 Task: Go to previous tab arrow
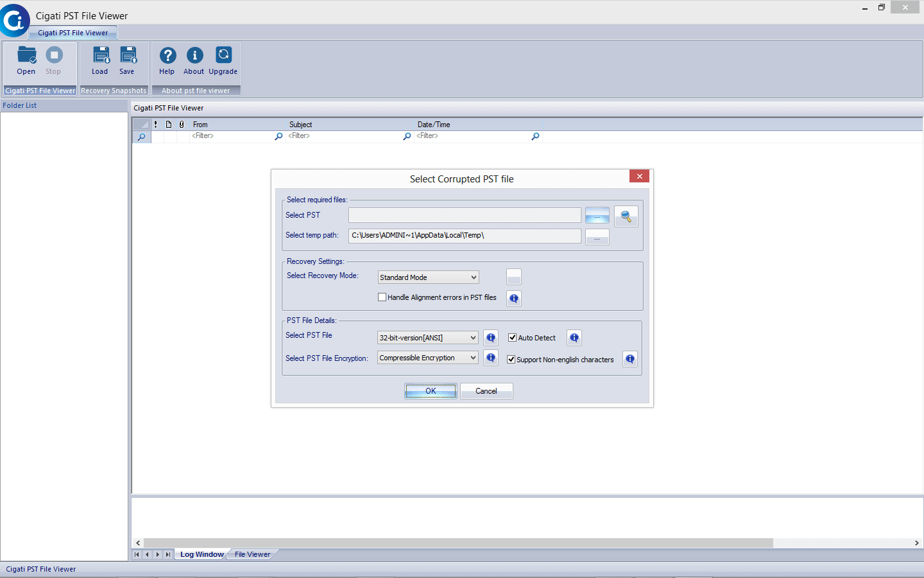[147, 554]
